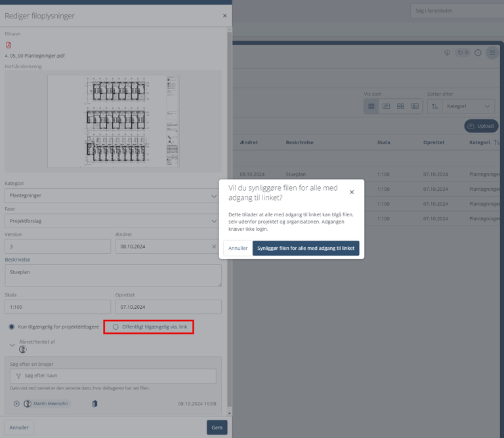Click the building icon beside Martin Meersohn
Screen dimensions: 504x438
[x=94, y=404]
